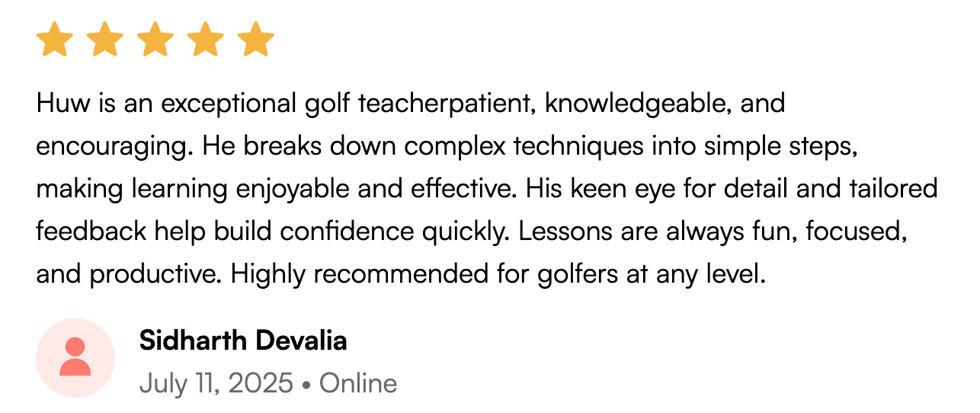The image size is (980, 413).
Task: Click the fifth and last rating star
Action: click(x=255, y=40)
